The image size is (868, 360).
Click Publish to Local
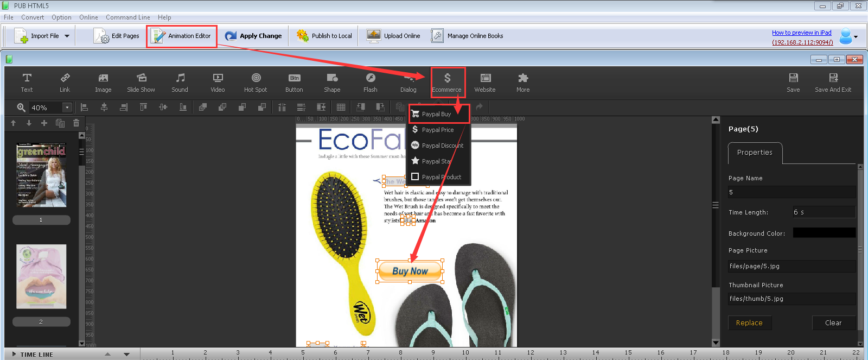[x=324, y=36]
